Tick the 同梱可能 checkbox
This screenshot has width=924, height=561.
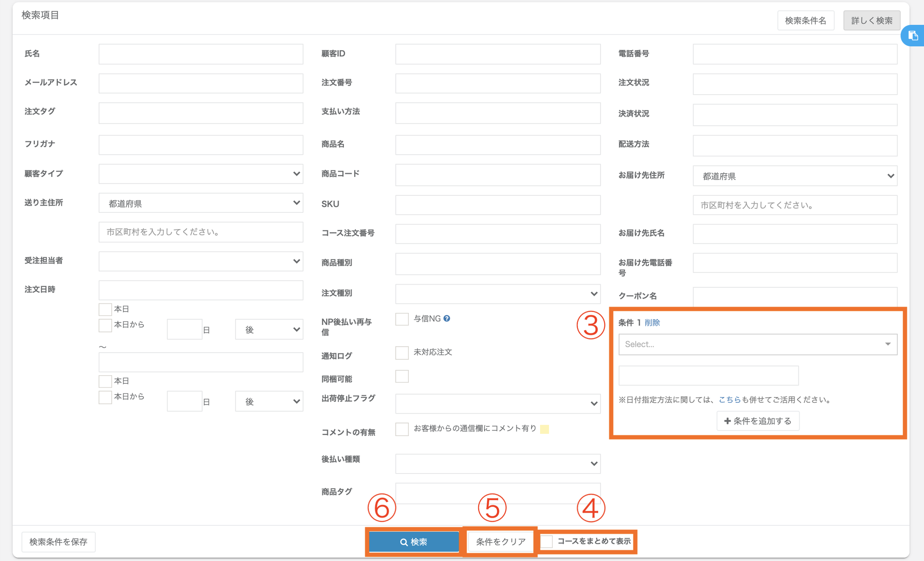[x=402, y=377]
